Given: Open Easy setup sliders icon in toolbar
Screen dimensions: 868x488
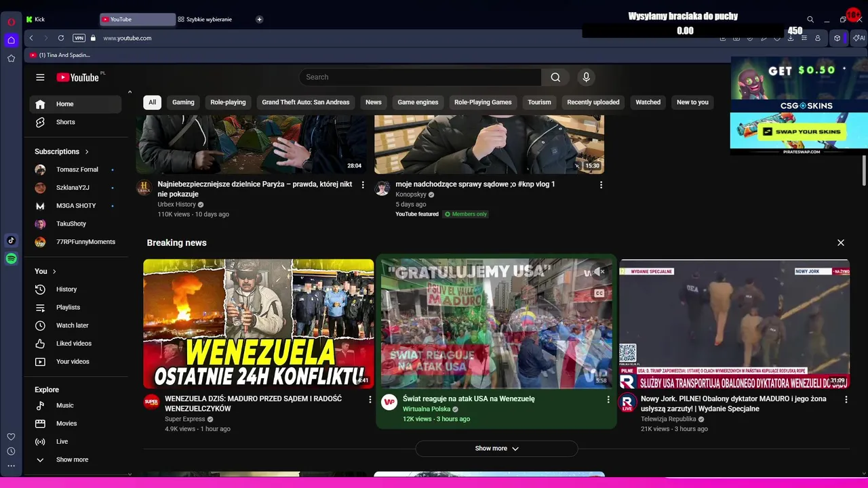Looking at the screenshot, I should 804,38.
